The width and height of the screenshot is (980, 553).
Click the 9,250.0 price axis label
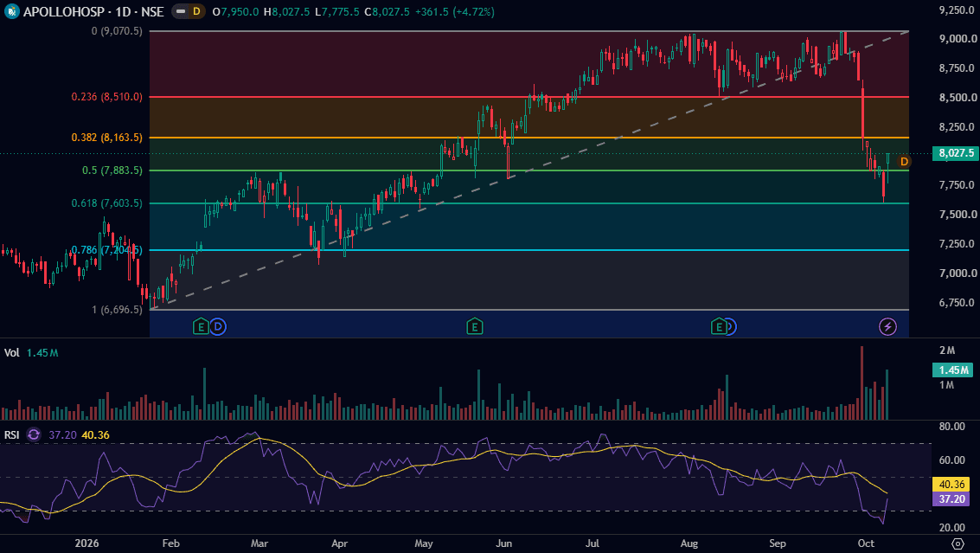click(957, 10)
